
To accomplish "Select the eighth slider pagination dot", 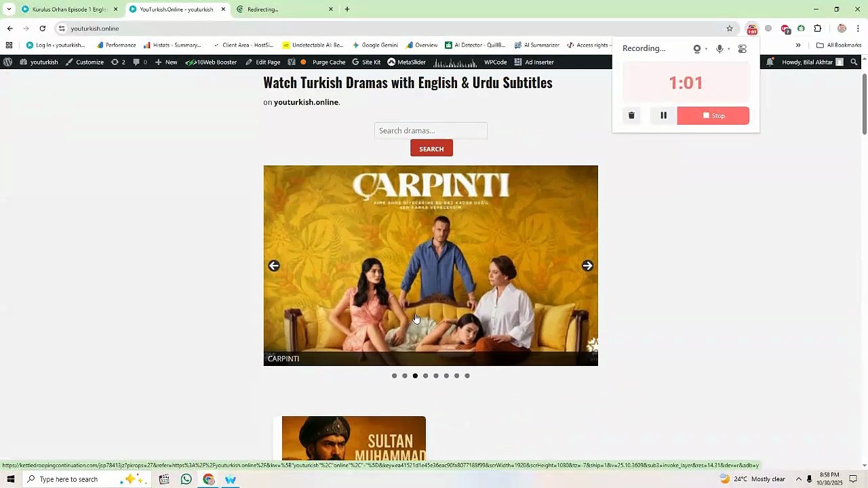I will pos(467,375).
